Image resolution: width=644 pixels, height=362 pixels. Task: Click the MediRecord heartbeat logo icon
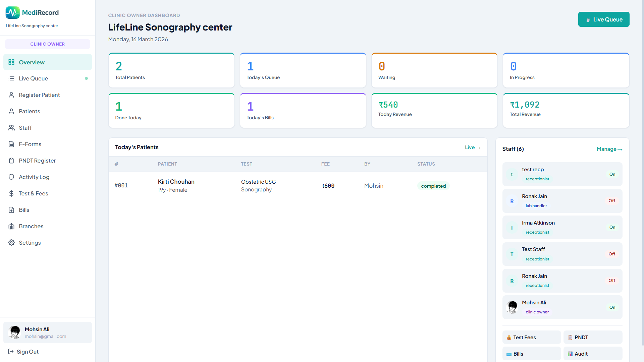pyautogui.click(x=12, y=13)
